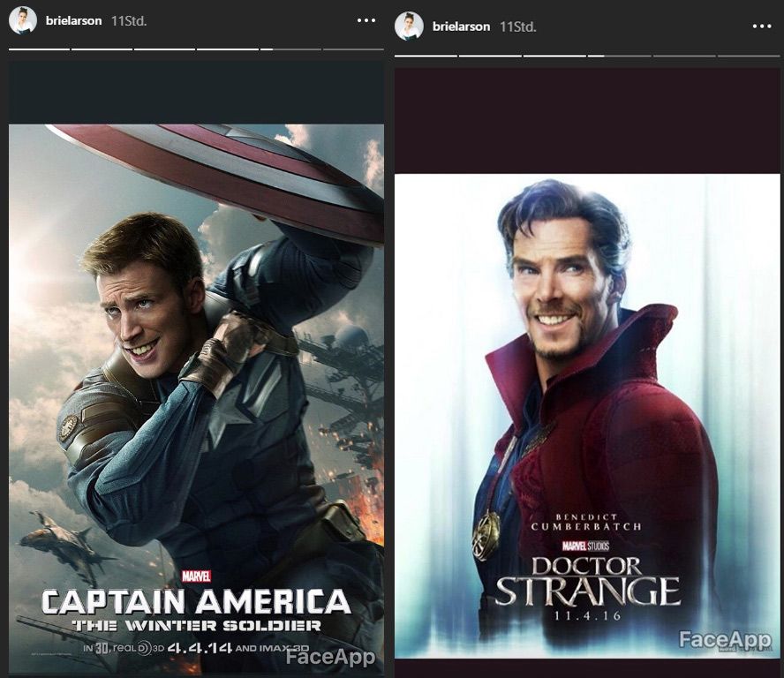Click the BENEDICT CUMBERBATCH name text
Image resolution: width=784 pixels, height=678 pixels.
click(x=586, y=522)
